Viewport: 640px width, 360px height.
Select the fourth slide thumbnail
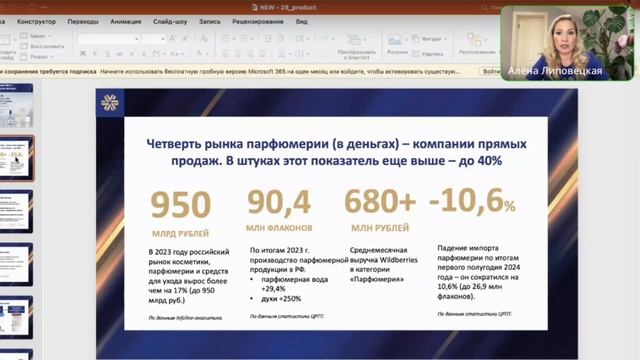click(16, 264)
